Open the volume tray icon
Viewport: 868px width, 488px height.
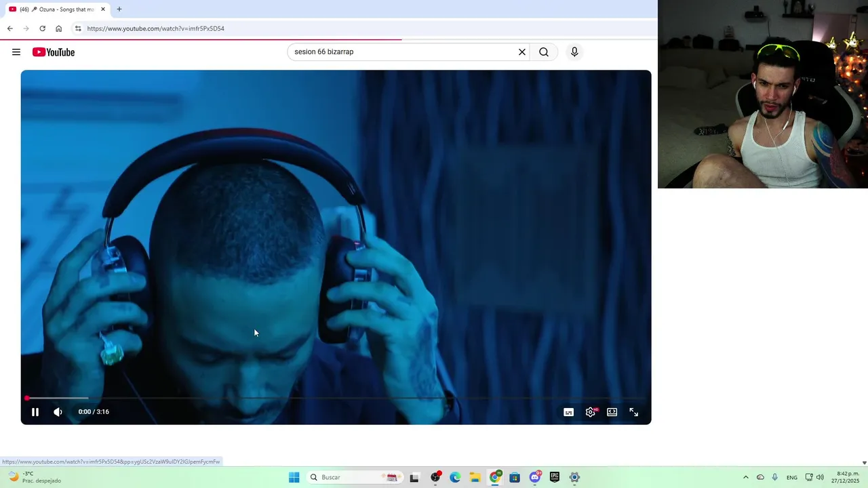[820, 477]
